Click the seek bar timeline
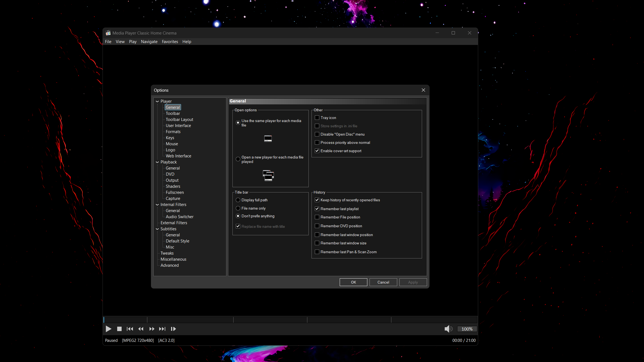Image resolution: width=644 pixels, height=362 pixels. tap(290, 320)
